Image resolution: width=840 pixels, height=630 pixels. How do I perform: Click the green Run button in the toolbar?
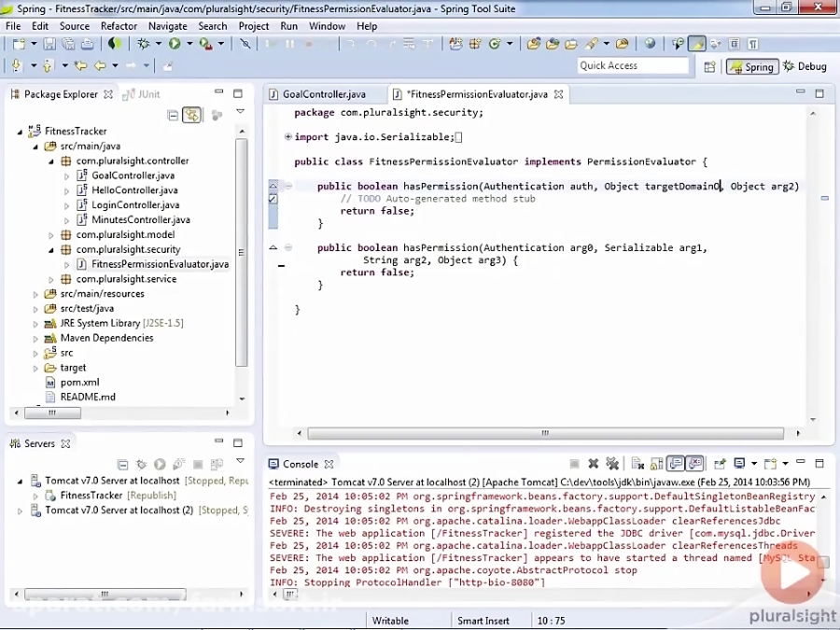[x=175, y=44]
